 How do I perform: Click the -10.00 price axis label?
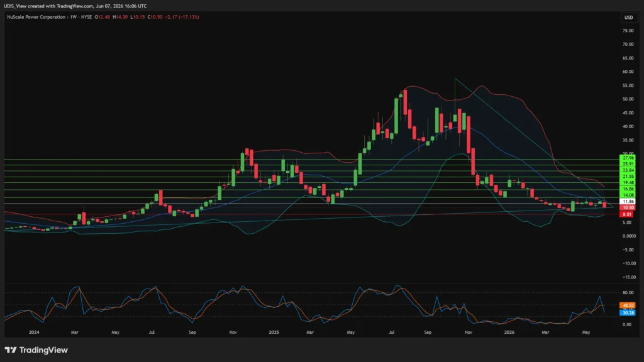coord(628,263)
